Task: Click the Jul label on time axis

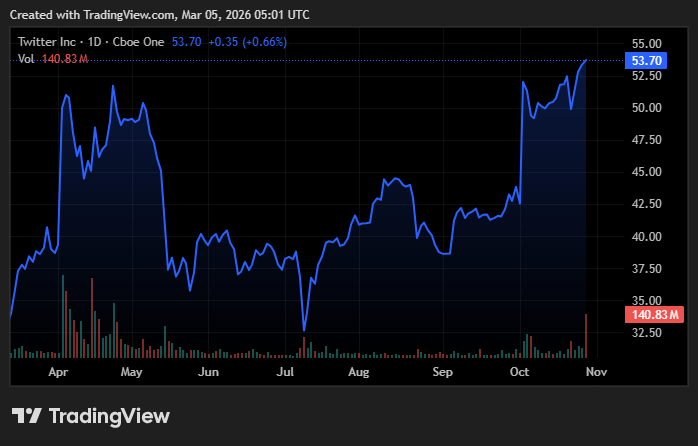Action: (x=285, y=372)
